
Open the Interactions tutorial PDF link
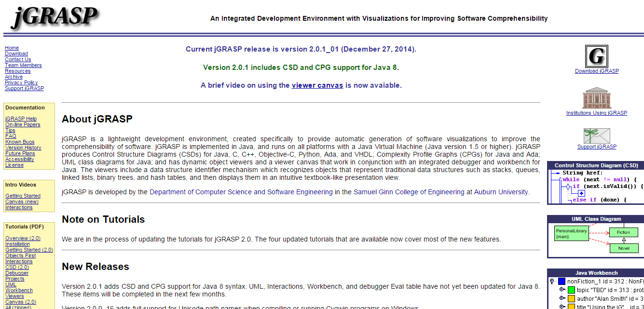coord(19,262)
